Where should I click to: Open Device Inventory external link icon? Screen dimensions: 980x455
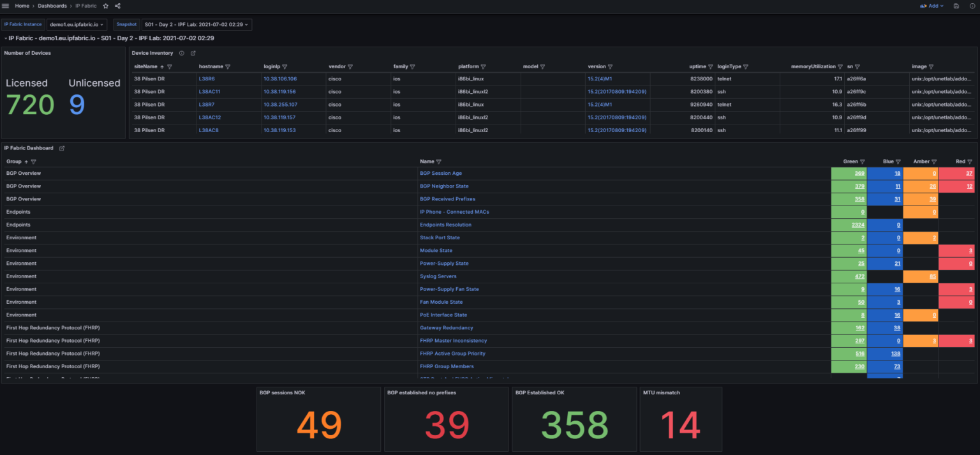coord(194,54)
